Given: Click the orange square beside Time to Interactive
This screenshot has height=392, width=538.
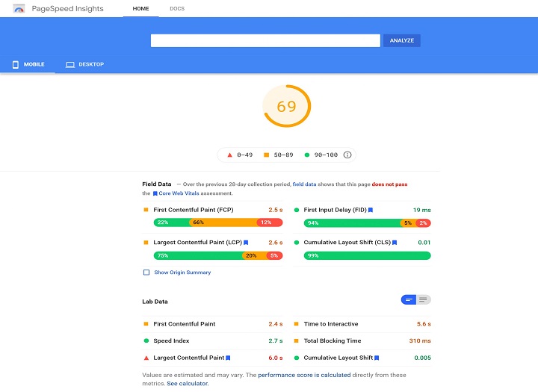Looking at the screenshot, I should pyautogui.click(x=297, y=324).
